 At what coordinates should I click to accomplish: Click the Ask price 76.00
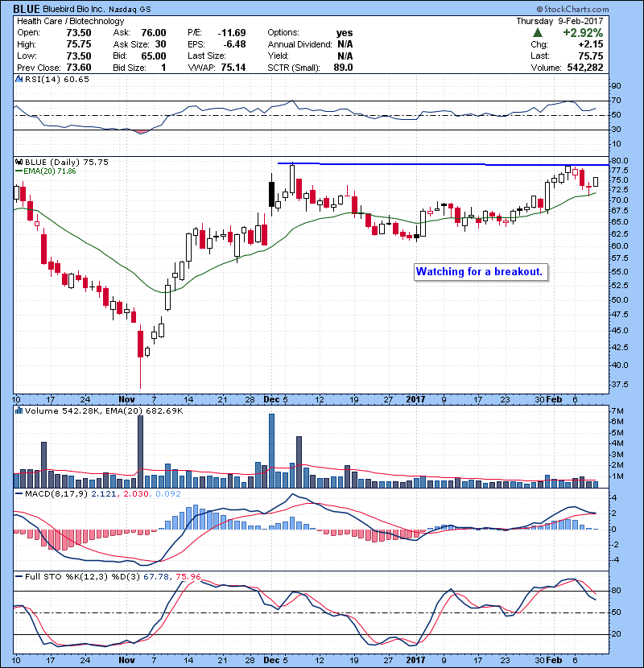tap(154, 33)
